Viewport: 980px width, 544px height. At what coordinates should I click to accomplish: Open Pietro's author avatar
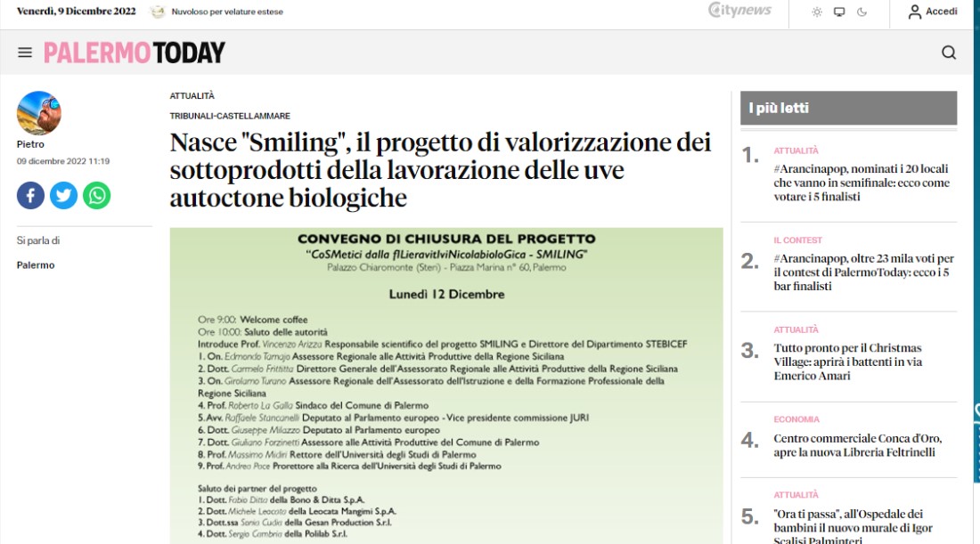tap(39, 113)
